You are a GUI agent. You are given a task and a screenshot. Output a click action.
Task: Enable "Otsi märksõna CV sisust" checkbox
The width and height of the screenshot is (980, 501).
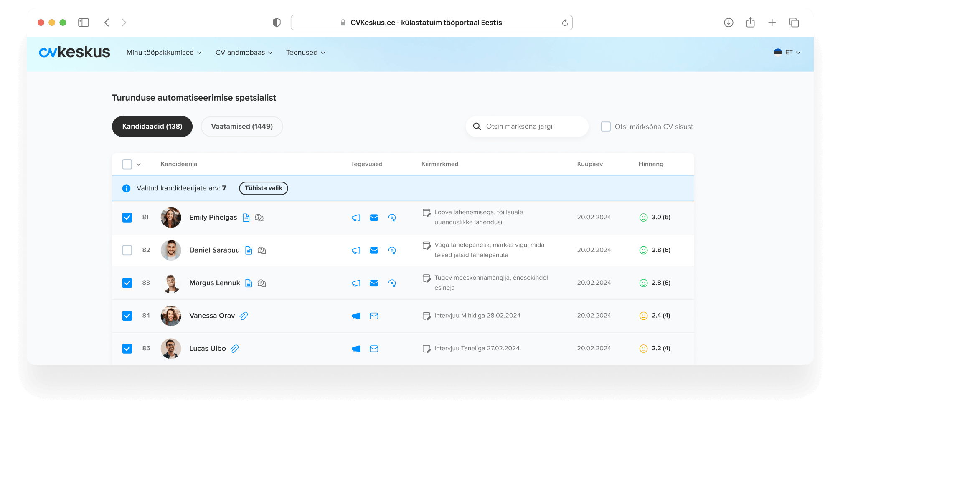606,127
